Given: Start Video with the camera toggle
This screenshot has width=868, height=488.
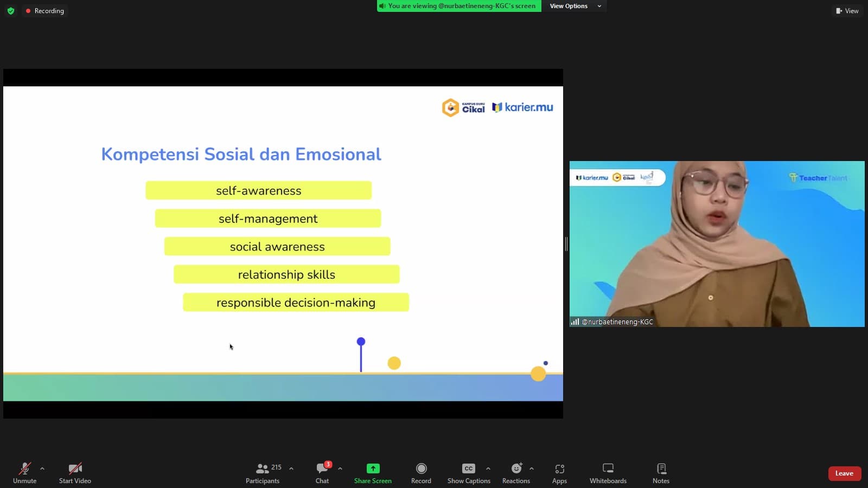Looking at the screenshot, I should click(75, 472).
